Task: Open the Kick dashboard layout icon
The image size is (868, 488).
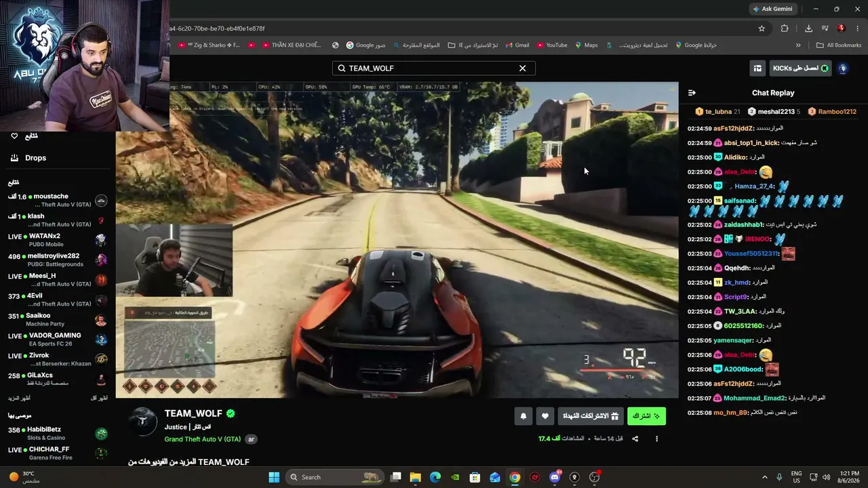Action: (757, 68)
